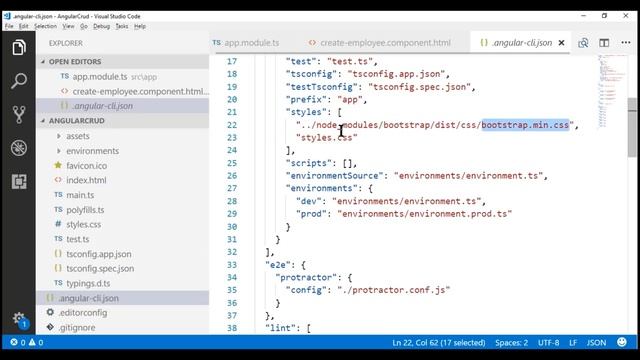Open the Extensions view
640x360 pixels.
[19, 181]
